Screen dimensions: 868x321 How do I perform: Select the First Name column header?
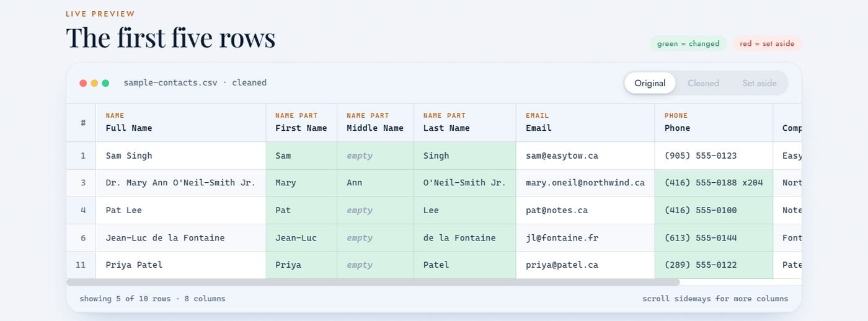(x=301, y=122)
